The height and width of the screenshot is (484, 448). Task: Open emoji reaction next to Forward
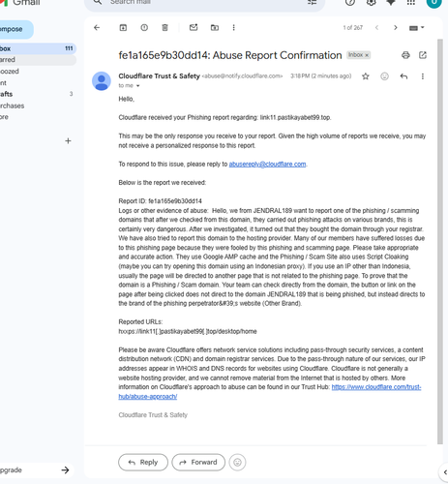click(237, 463)
